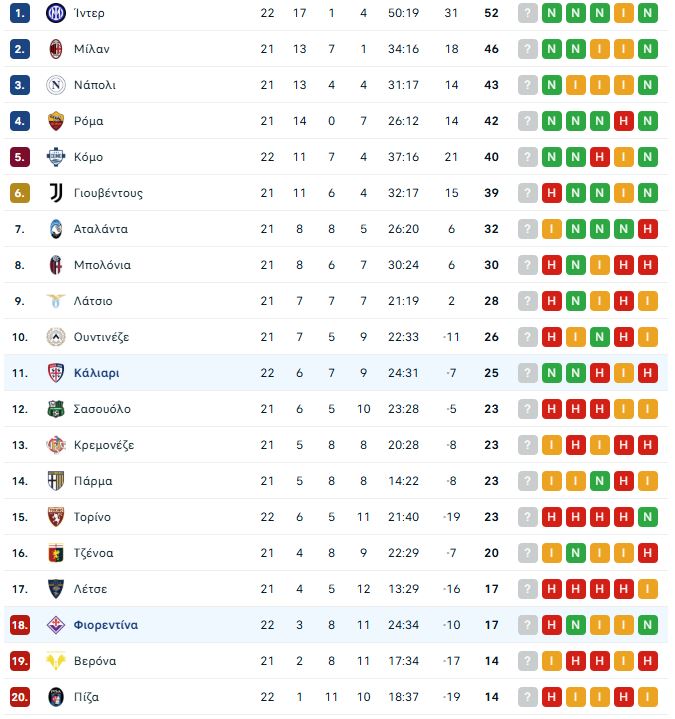Click the Napoli team logo
The height and width of the screenshot is (719, 675).
tap(55, 85)
